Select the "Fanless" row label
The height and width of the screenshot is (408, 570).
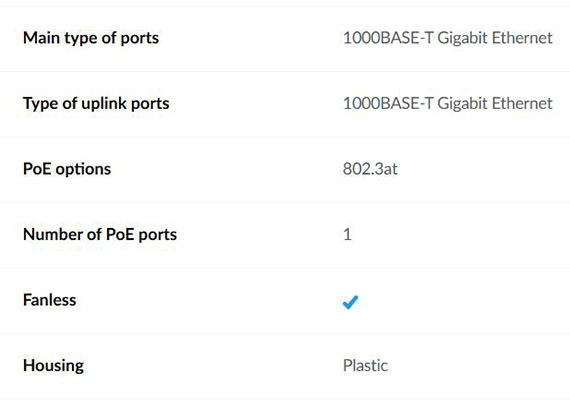tap(50, 300)
